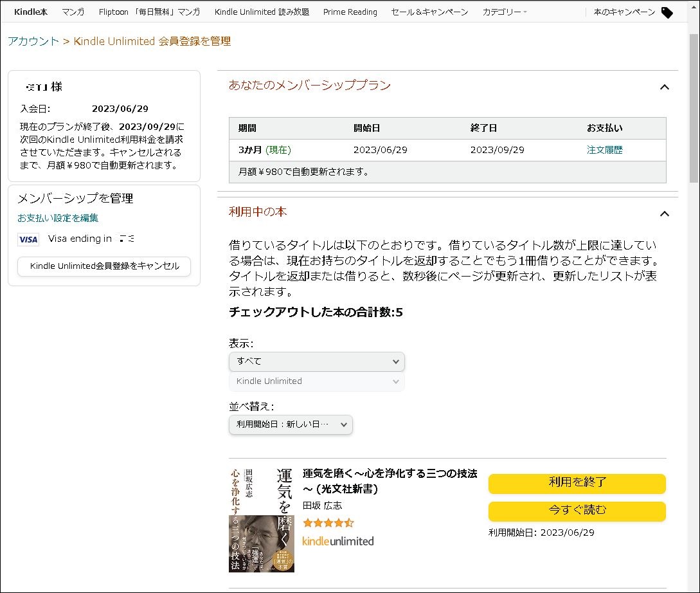Click the 開始日 value 2023/06/29 cell

tap(381, 150)
